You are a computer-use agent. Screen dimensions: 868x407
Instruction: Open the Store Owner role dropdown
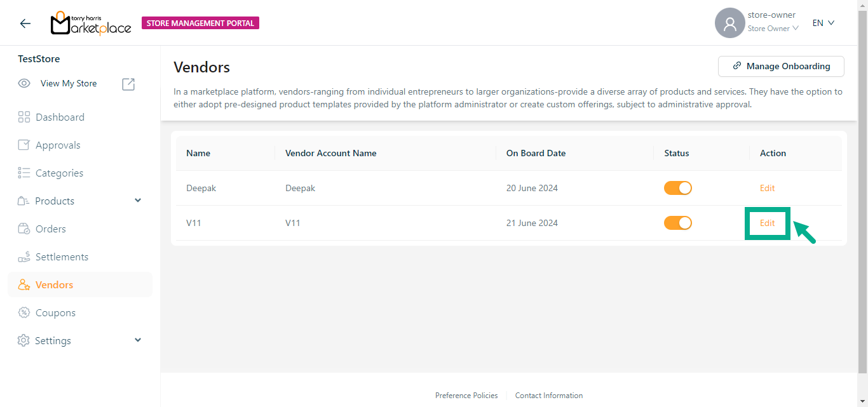click(x=773, y=29)
